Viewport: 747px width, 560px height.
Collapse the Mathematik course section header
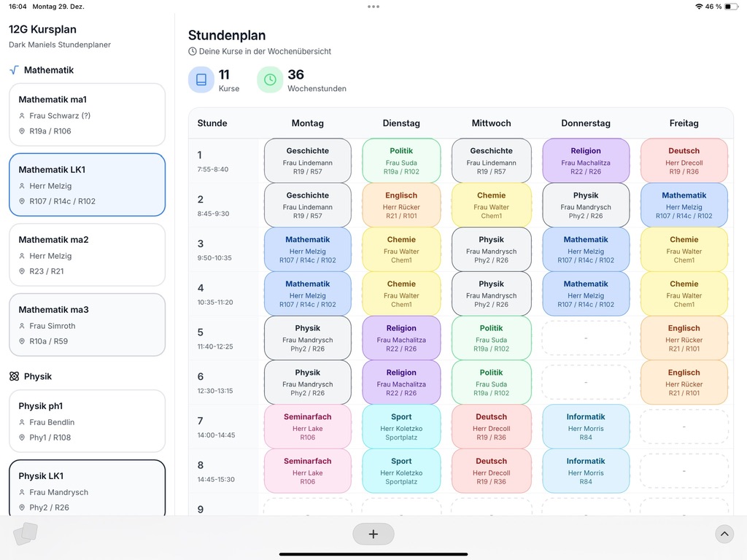pos(48,70)
